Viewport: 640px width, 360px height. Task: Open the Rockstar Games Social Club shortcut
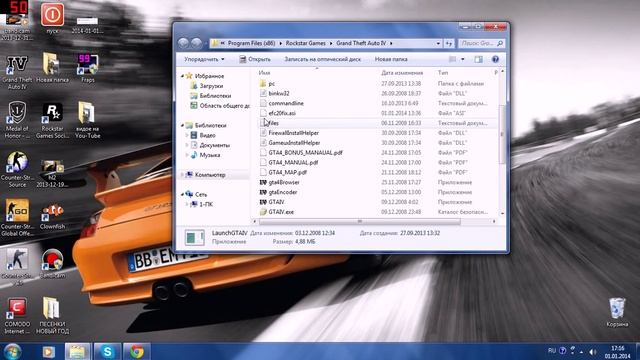point(53,121)
